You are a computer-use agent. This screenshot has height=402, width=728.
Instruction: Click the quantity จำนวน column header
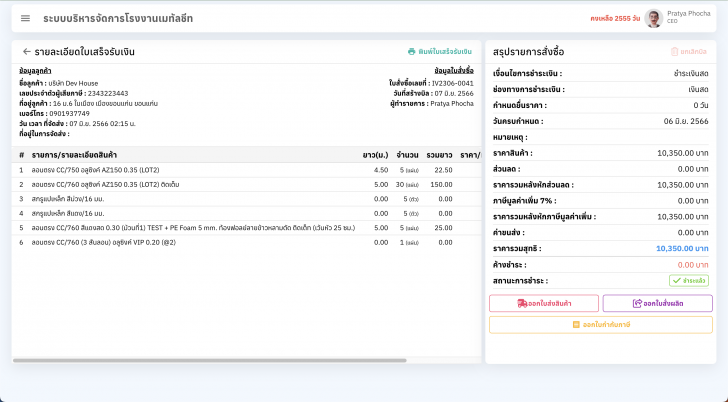pyautogui.click(x=407, y=155)
